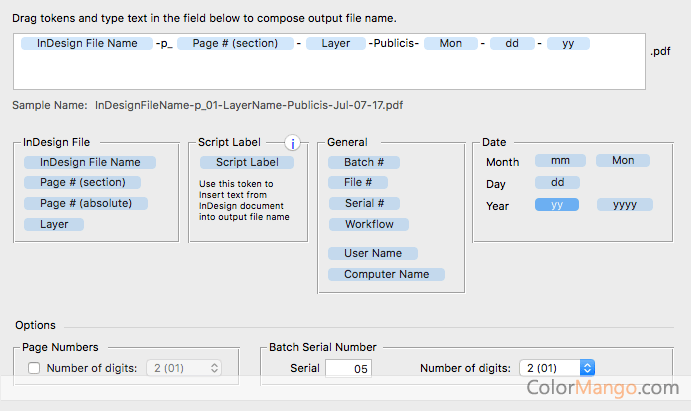This screenshot has height=411, width=691.
Task: Select the Workflow token
Action: click(x=369, y=224)
